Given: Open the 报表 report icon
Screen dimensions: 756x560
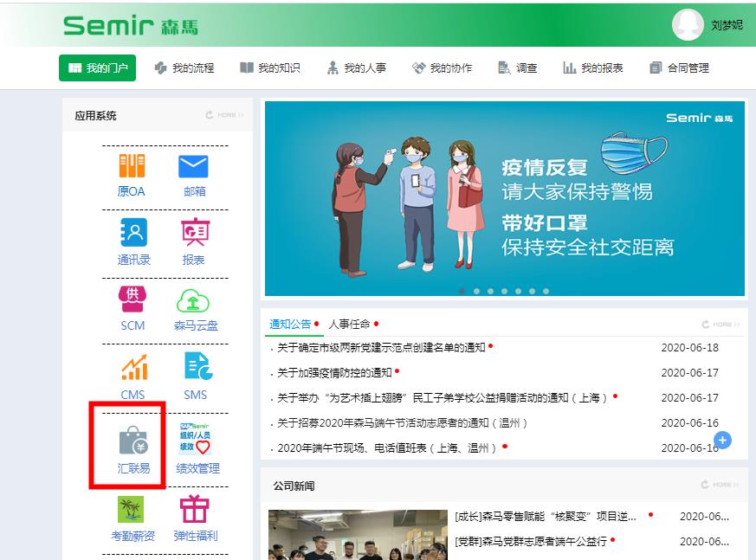Looking at the screenshot, I should tap(194, 232).
